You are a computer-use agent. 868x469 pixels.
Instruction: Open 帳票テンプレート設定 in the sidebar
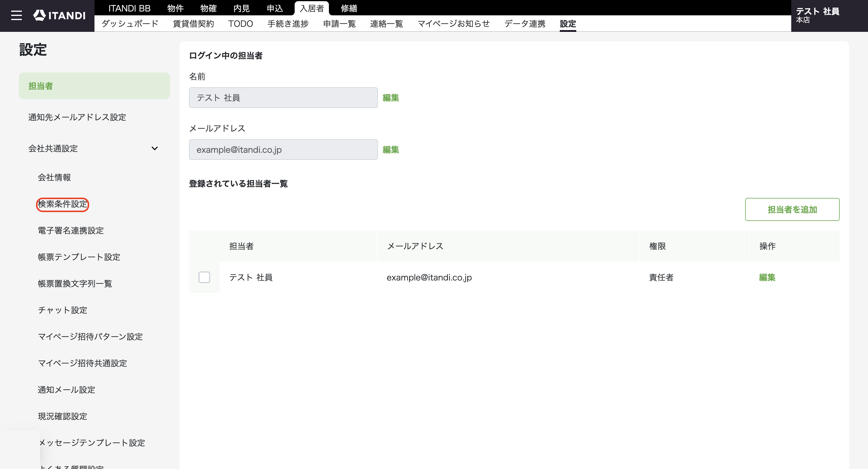(79, 257)
